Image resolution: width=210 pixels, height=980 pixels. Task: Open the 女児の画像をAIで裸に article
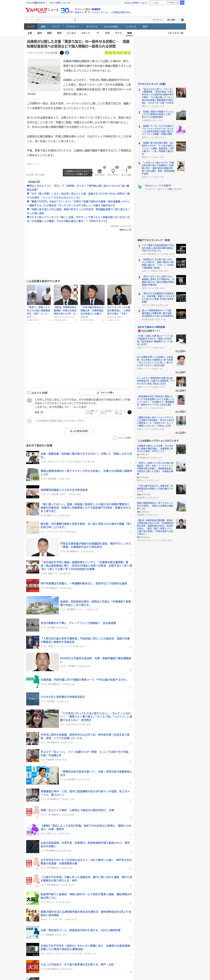coord(78,623)
